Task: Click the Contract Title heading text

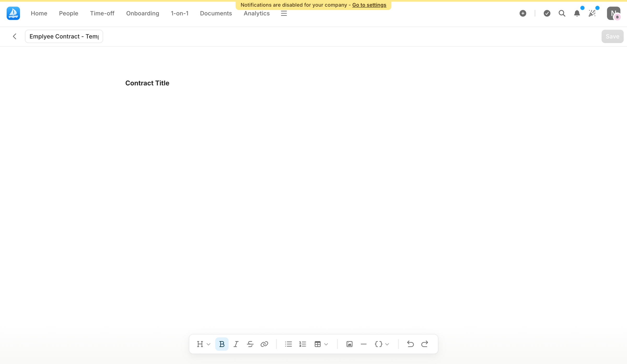Action: point(147,83)
